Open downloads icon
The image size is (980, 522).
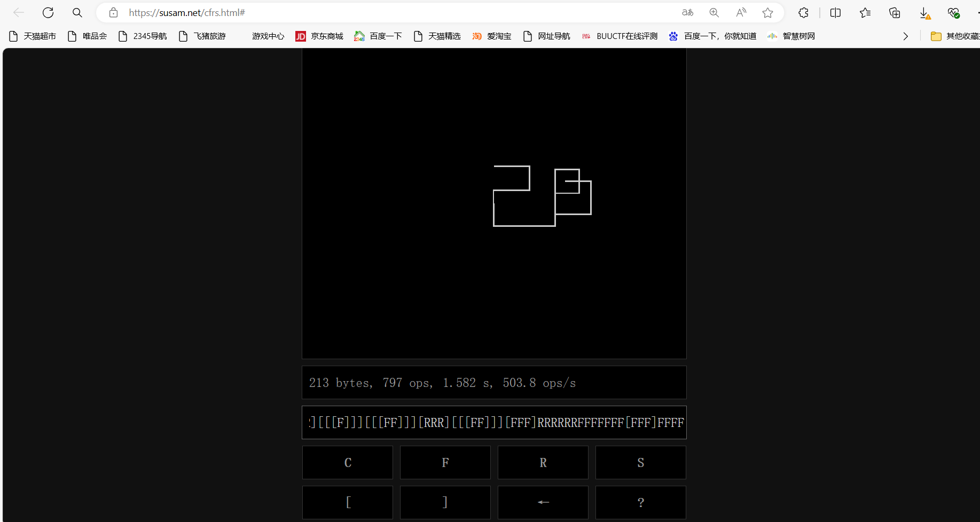click(924, 13)
